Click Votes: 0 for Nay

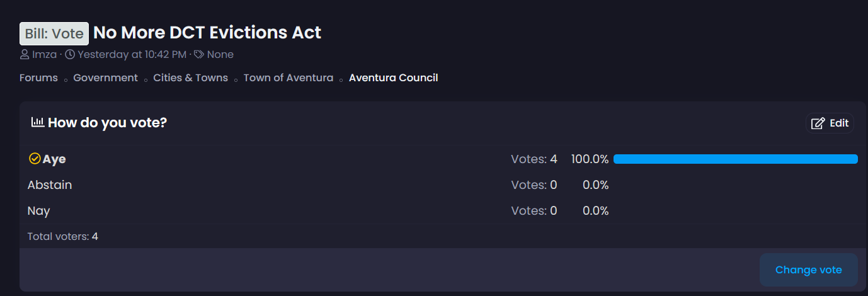tap(534, 211)
